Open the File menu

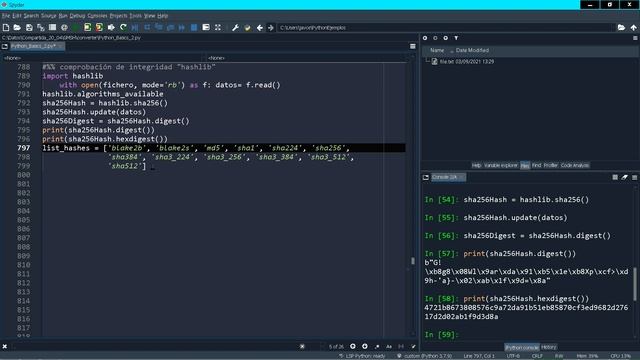[x=6, y=16]
